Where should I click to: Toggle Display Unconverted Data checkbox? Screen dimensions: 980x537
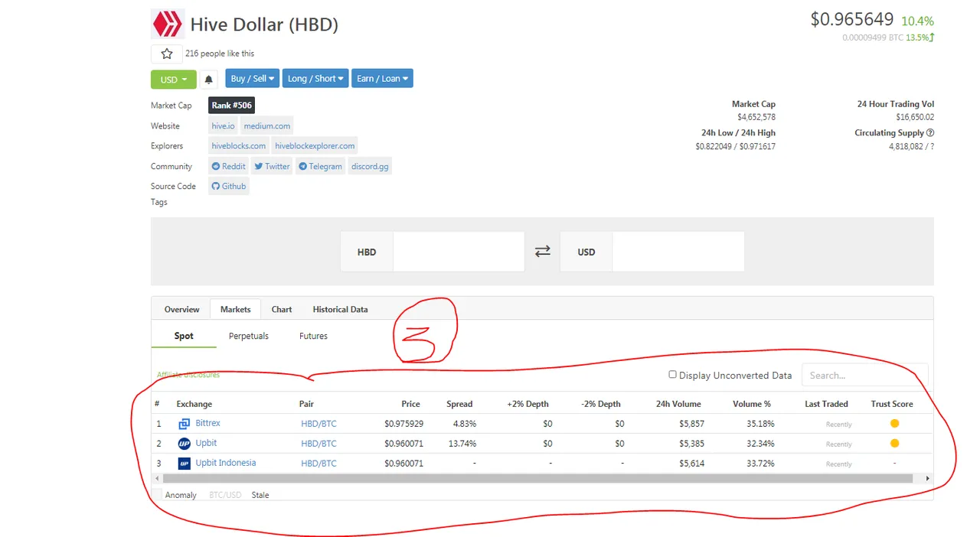click(672, 375)
